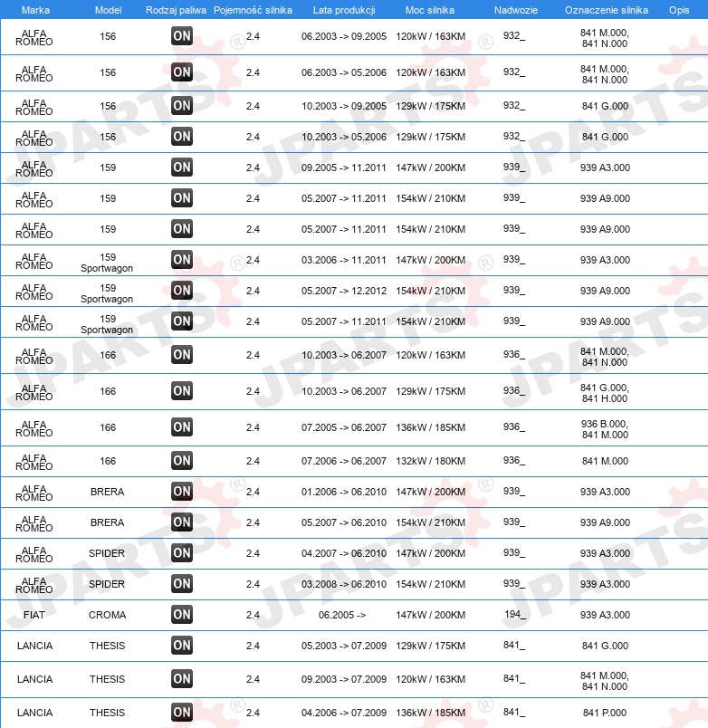This screenshot has height=728, width=708.
Task: Click the 09.2003 -> 07.2009 cell
Action: pyautogui.click(x=343, y=679)
